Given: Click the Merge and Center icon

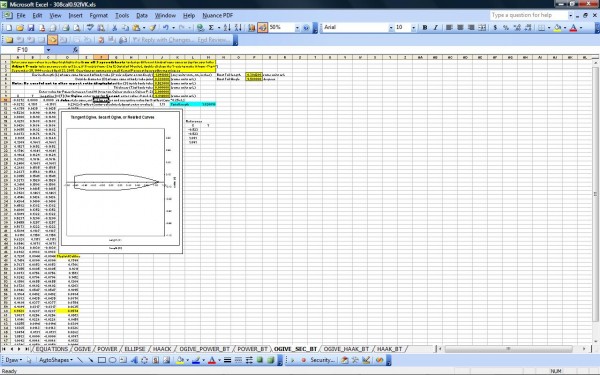Looking at the screenshot, I should [482, 28].
